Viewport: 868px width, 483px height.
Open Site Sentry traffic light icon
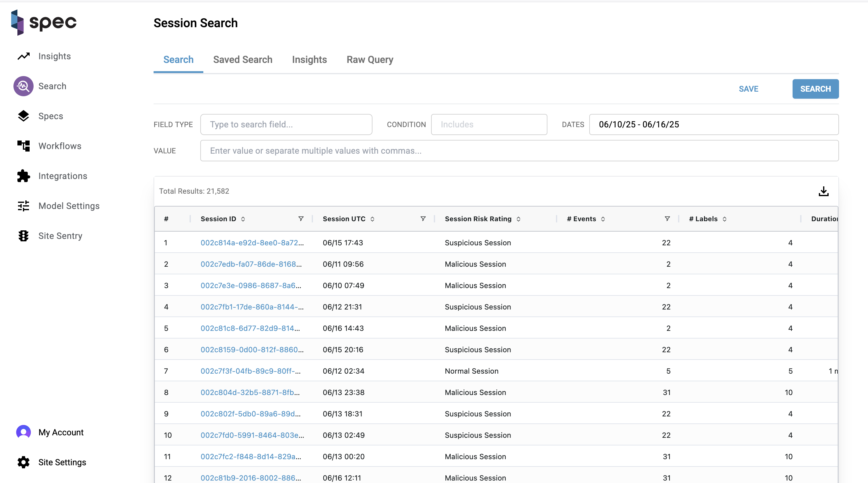tap(24, 236)
